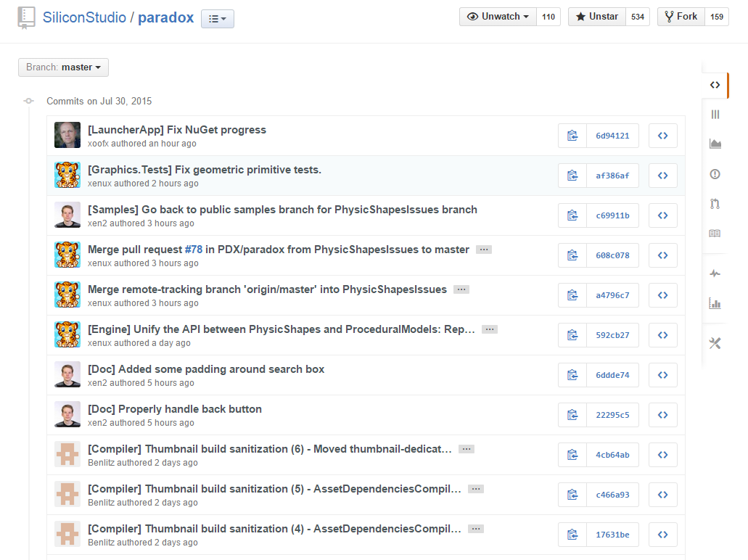Open the Wiki via the book icon
748x560 pixels.
coord(715,234)
